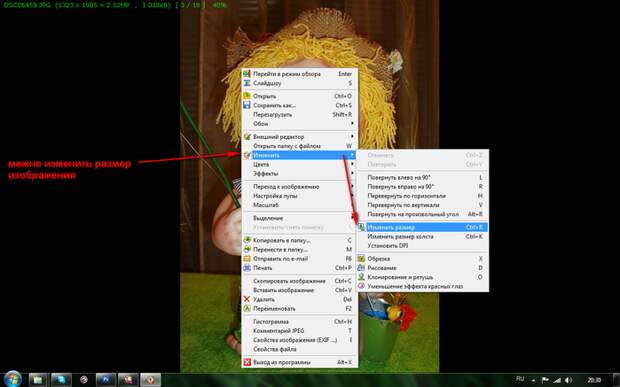Expand the Цвета submenu arrow
The height and width of the screenshot is (387, 620).
[352, 164]
